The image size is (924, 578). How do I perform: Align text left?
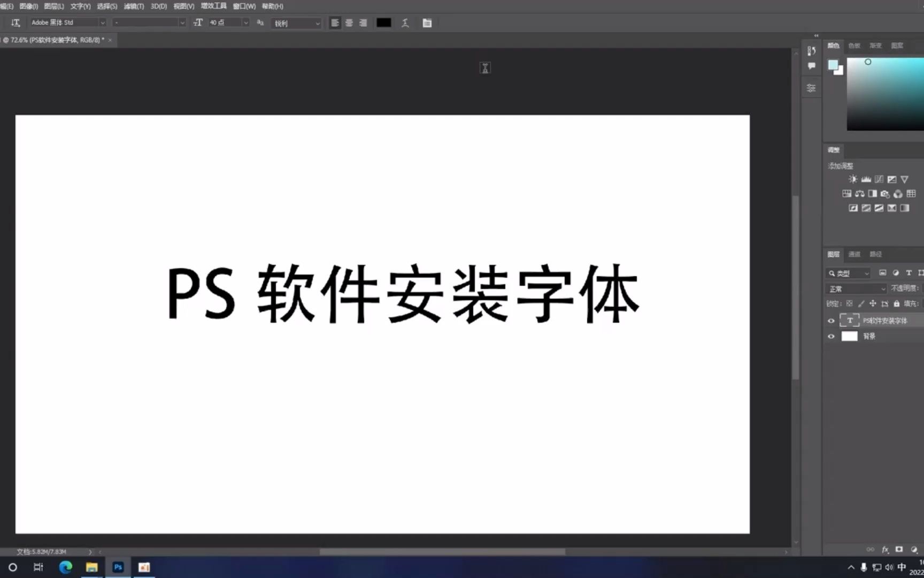click(335, 23)
